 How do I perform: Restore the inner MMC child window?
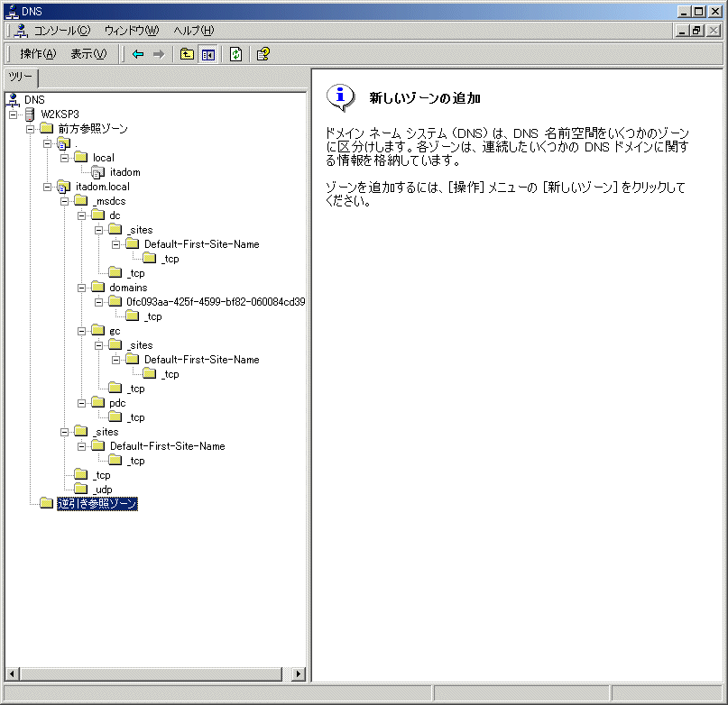click(696, 31)
